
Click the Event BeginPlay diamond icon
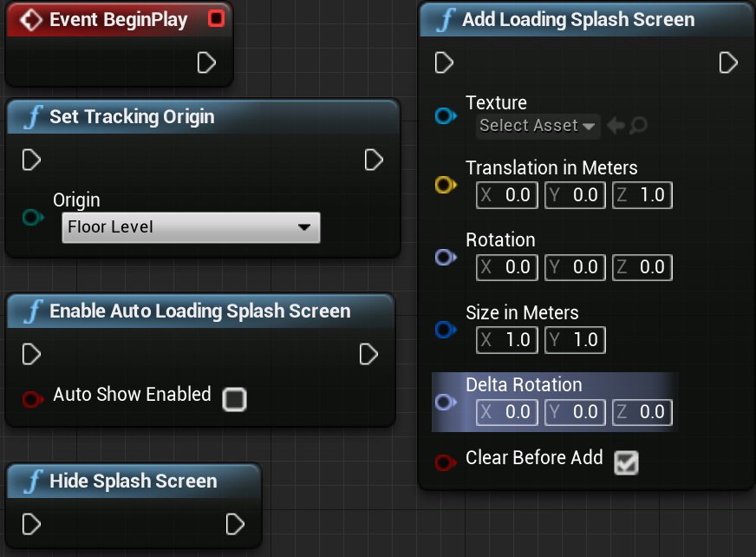click(x=31, y=20)
